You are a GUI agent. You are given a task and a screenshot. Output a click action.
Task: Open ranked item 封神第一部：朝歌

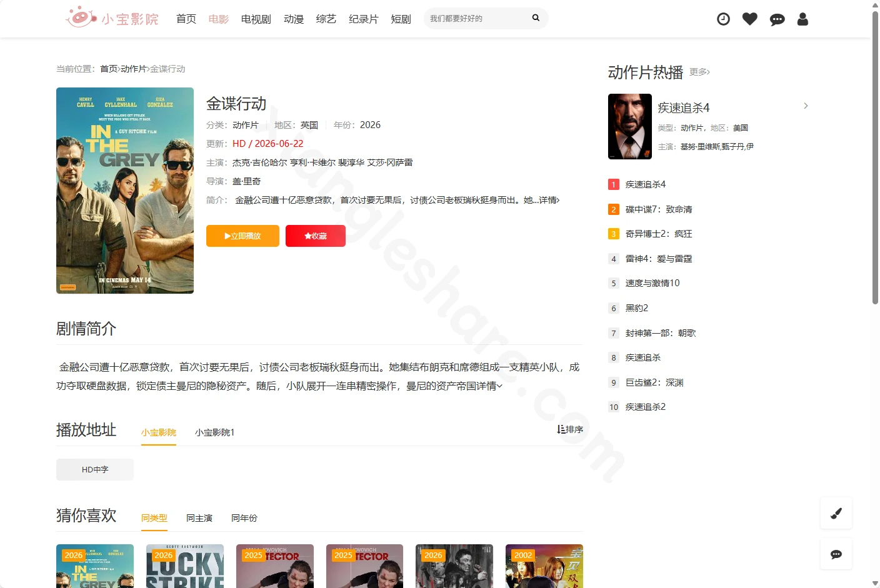[x=661, y=333]
